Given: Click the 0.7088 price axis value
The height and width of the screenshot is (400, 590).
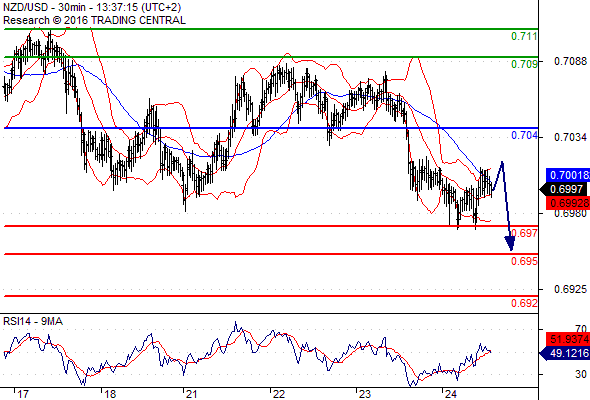Looking at the screenshot, I should 570,61.
